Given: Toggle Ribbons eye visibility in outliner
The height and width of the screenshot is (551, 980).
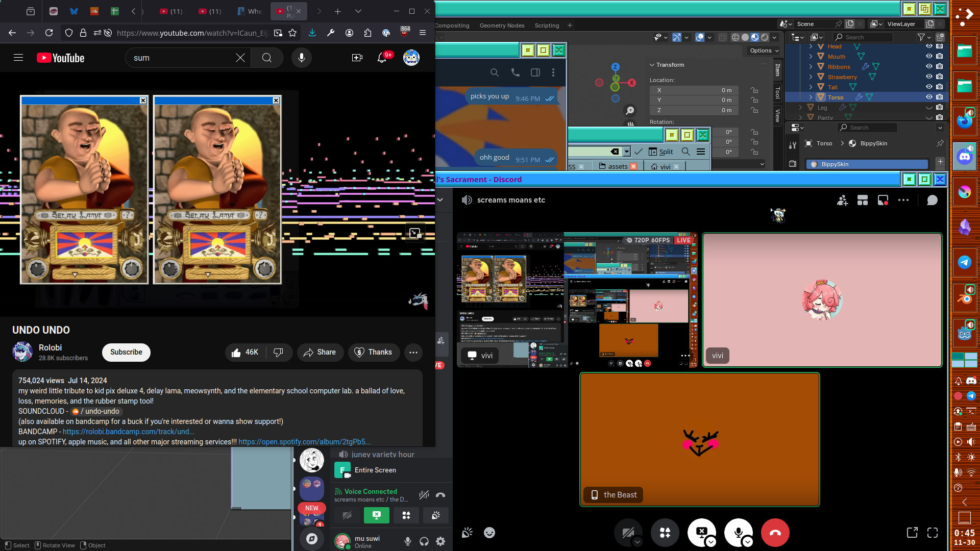Looking at the screenshot, I should click(x=929, y=67).
